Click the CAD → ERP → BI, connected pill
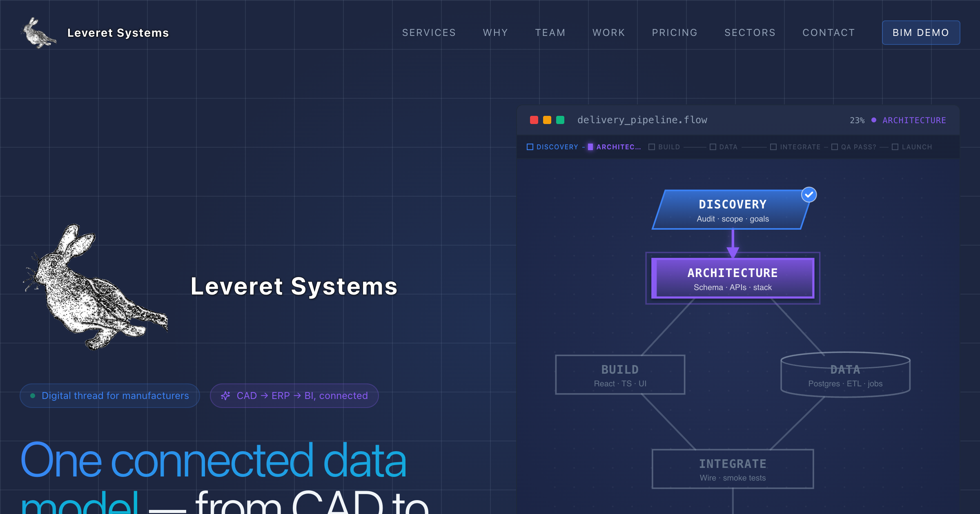Screen dimensions: 980x514 coord(294,396)
